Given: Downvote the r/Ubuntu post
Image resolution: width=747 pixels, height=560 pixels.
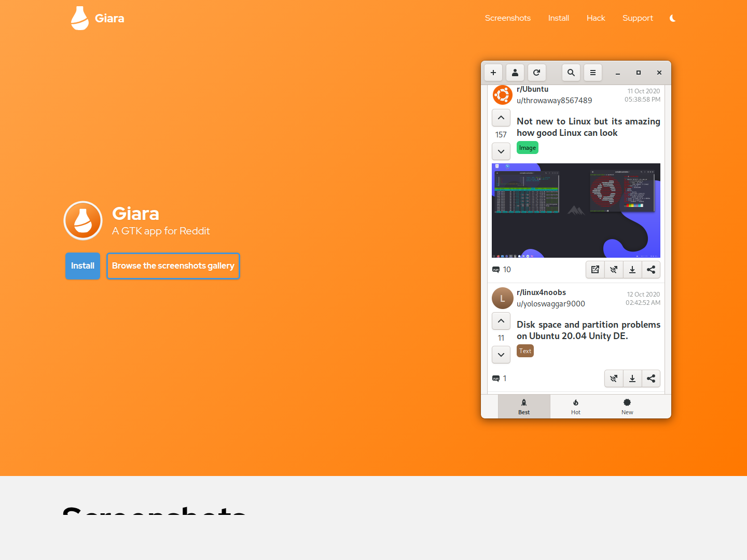Looking at the screenshot, I should click(x=501, y=151).
